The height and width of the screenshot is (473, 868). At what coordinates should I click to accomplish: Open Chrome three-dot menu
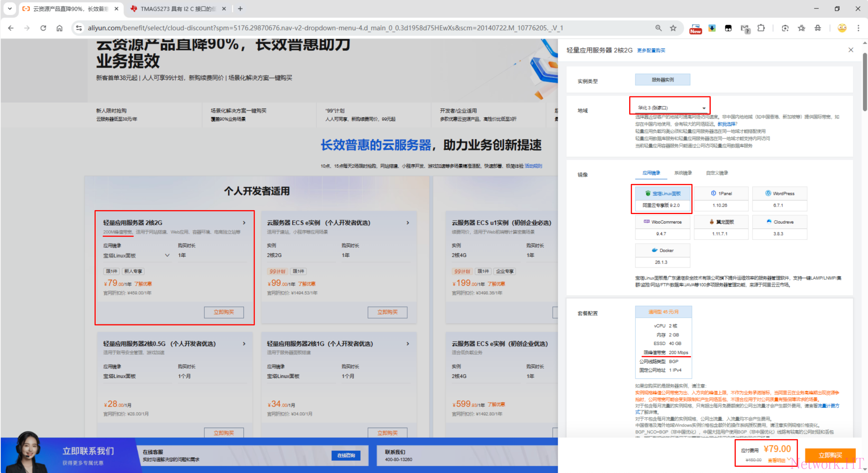click(858, 28)
